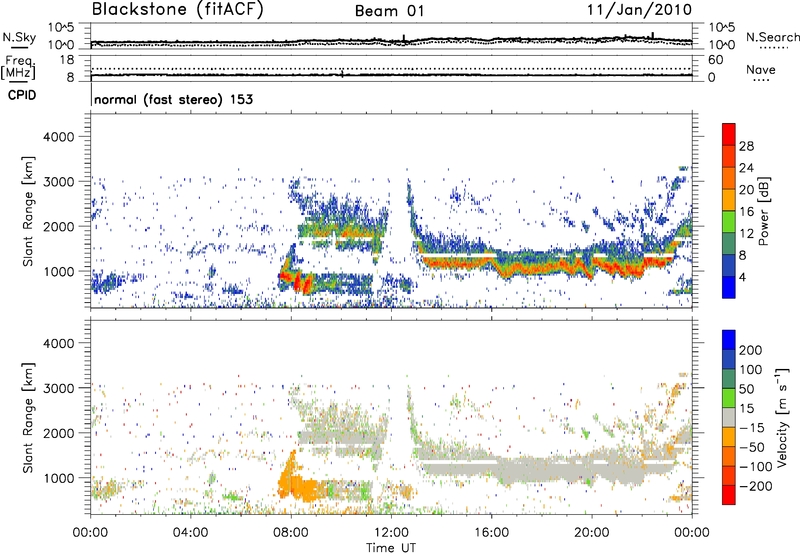Pick the bright blue top segment of the Velocity color bar

coord(729,340)
